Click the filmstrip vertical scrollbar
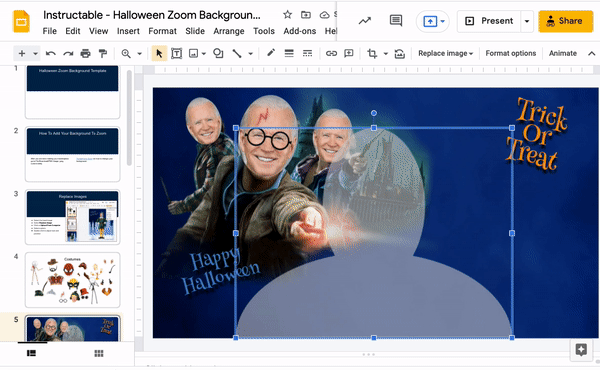Viewport: 600px width, 370px height. click(x=129, y=118)
